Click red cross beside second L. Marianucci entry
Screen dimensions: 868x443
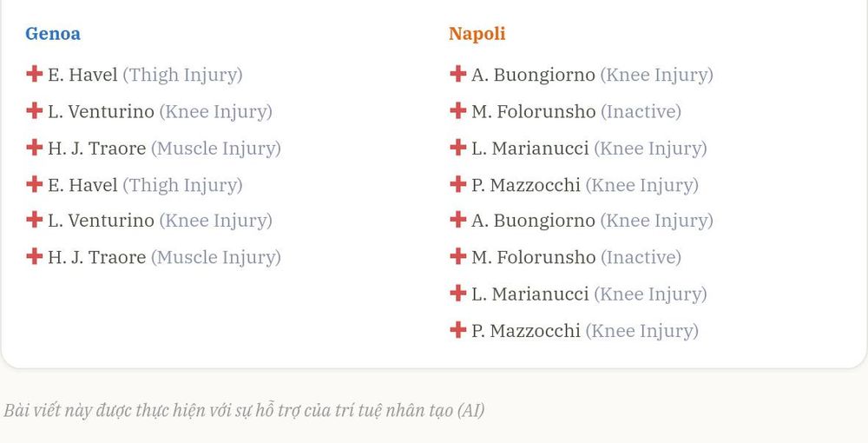457,293
